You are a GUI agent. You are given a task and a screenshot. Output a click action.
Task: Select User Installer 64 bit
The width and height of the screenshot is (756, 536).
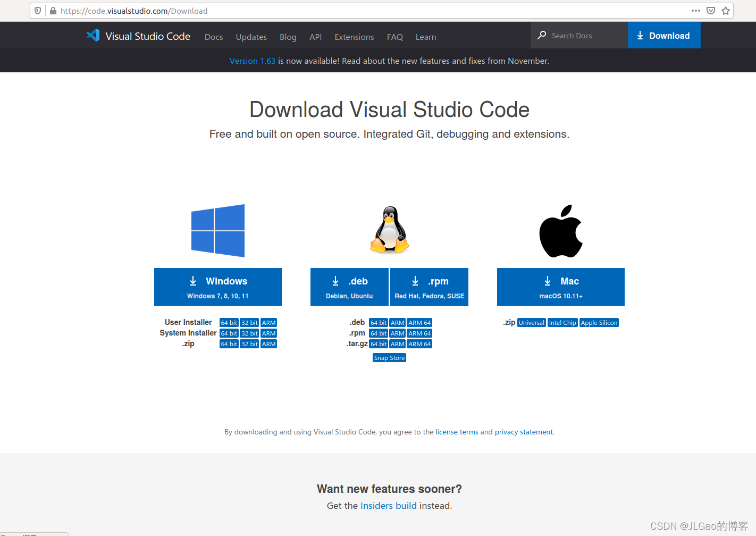coord(229,323)
